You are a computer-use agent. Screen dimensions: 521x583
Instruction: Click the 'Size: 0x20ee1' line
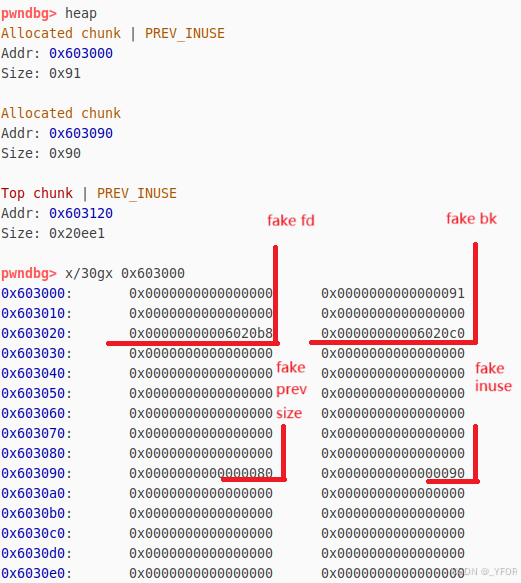53,233
